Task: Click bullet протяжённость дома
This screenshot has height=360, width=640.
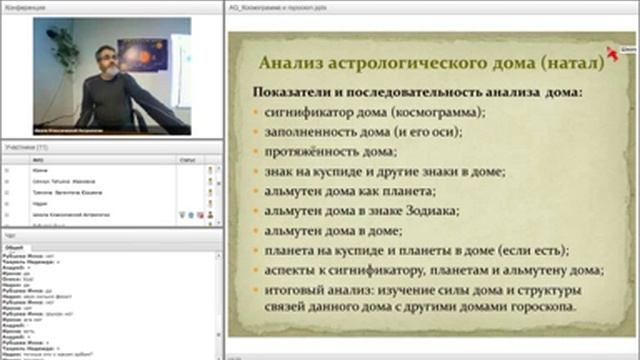Action: click(x=331, y=152)
